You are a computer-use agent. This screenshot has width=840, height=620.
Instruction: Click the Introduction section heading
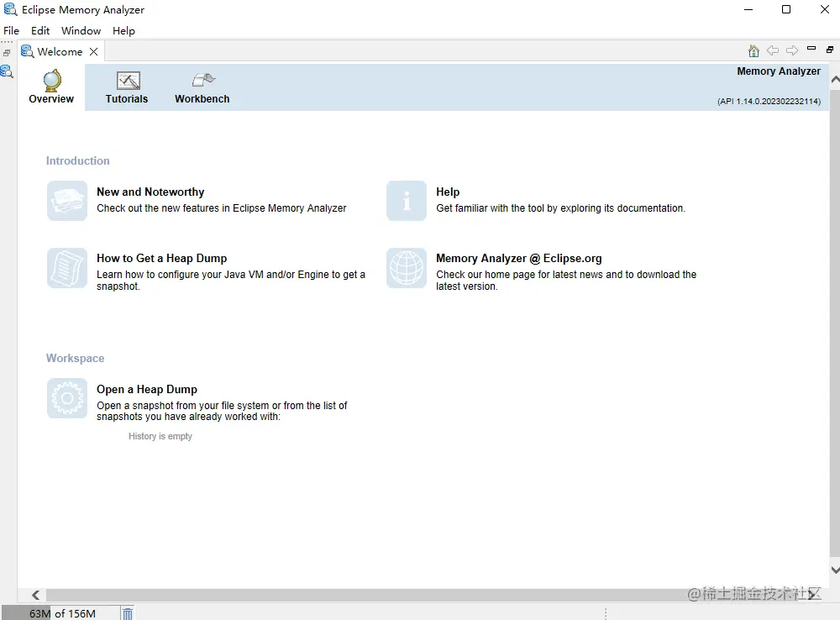pyautogui.click(x=77, y=160)
